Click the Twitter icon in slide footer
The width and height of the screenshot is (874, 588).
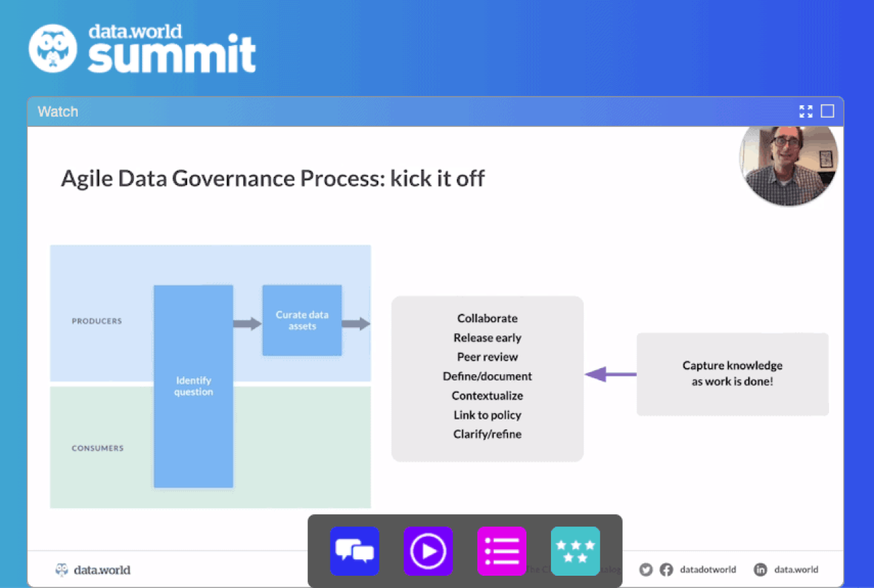point(646,570)
